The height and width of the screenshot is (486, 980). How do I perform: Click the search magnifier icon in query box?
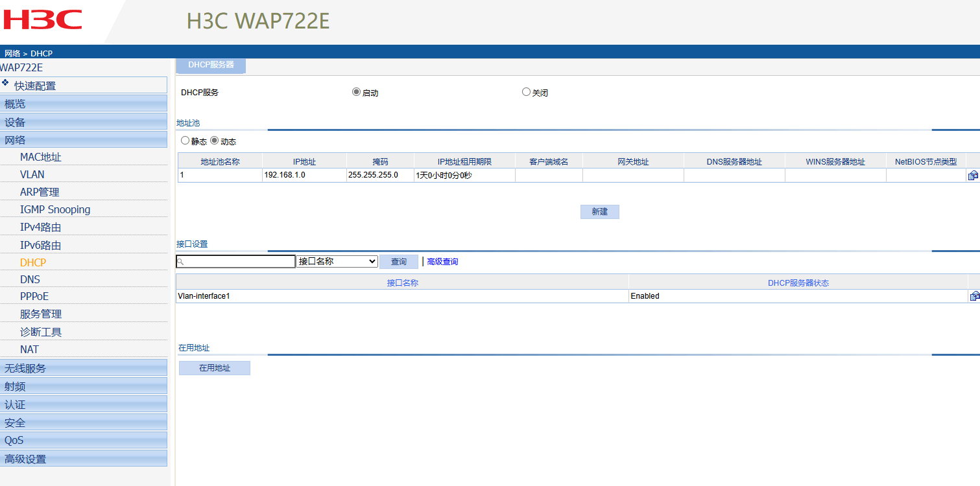tap(181, 262)
